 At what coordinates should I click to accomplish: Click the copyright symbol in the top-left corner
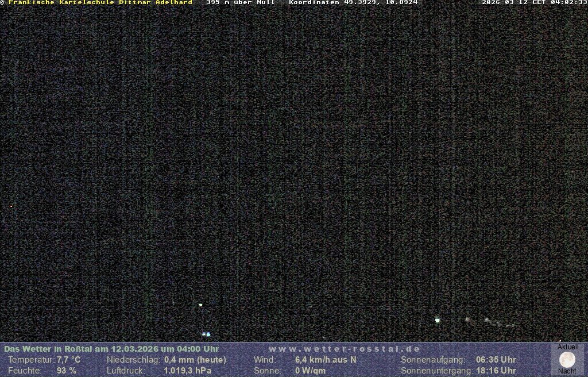coord(2,2)
